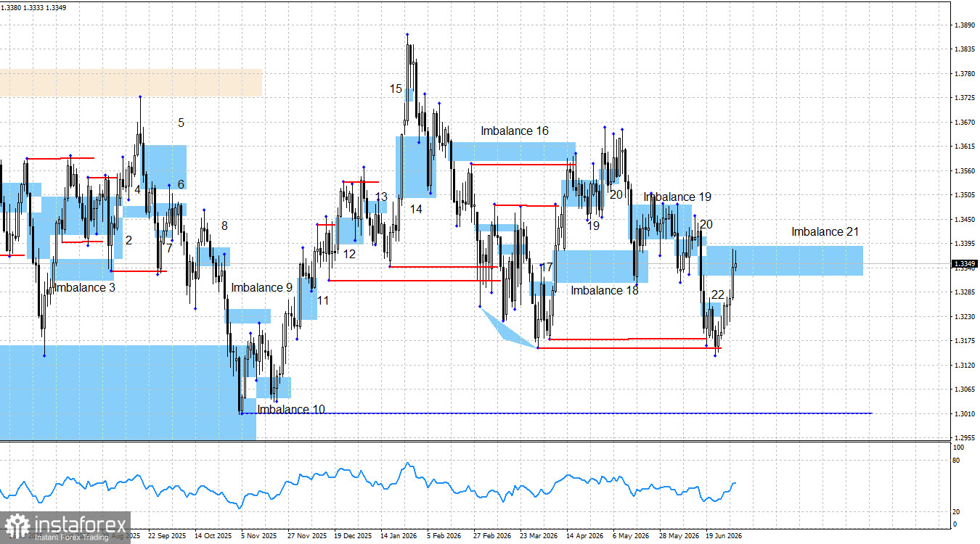Select the "23 Mar 2026" date label
The image size is (980, 544).
click(x=539, y=537)
